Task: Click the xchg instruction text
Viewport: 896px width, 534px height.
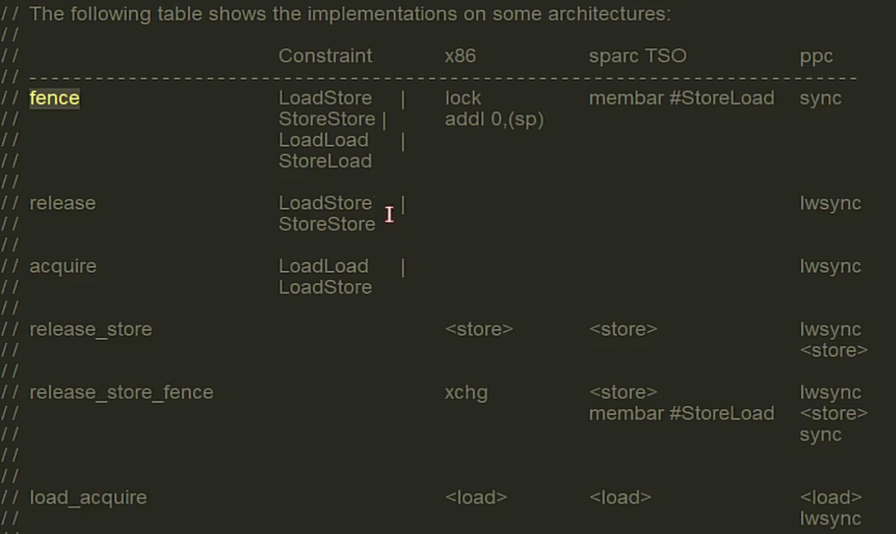Action: [x=466, y=393]
